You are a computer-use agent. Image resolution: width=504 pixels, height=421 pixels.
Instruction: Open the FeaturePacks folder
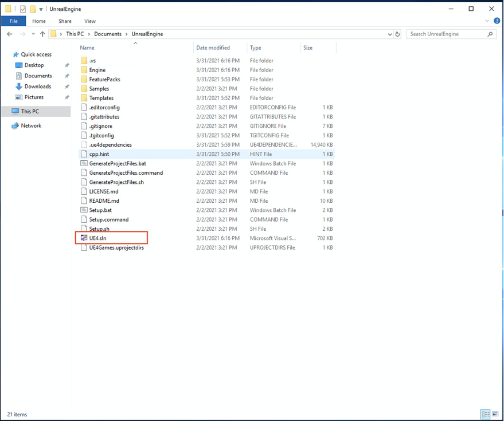coord(108,79)
